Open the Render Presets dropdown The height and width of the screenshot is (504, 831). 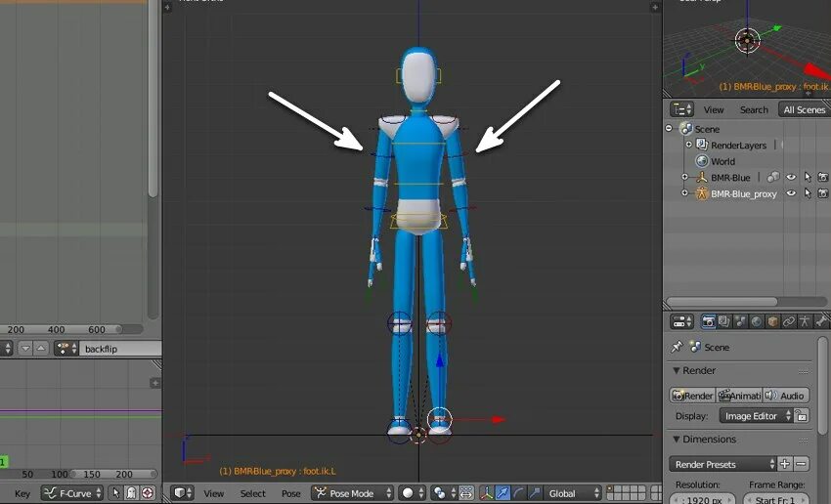(x=722, y=464)
